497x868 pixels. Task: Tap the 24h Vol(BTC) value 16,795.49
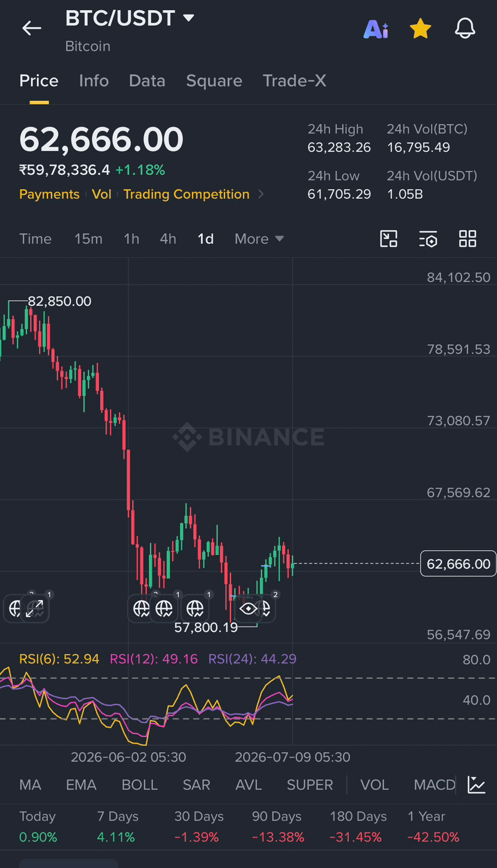418,147
